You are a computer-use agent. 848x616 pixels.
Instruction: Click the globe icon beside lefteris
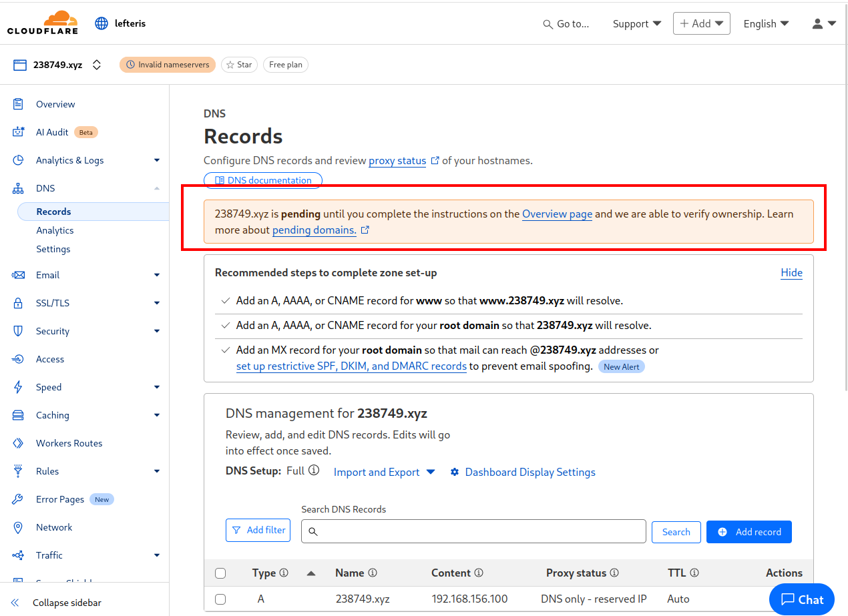101,23
